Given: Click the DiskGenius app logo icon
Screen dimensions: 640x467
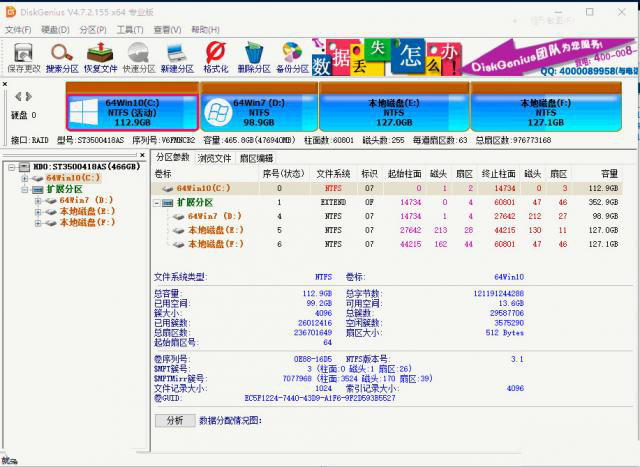Looking at the screenshot, I should pos(10,11).
